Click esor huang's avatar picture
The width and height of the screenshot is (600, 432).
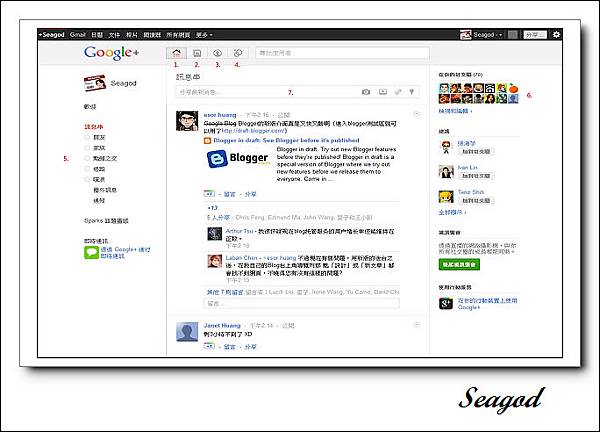[187, 121]
